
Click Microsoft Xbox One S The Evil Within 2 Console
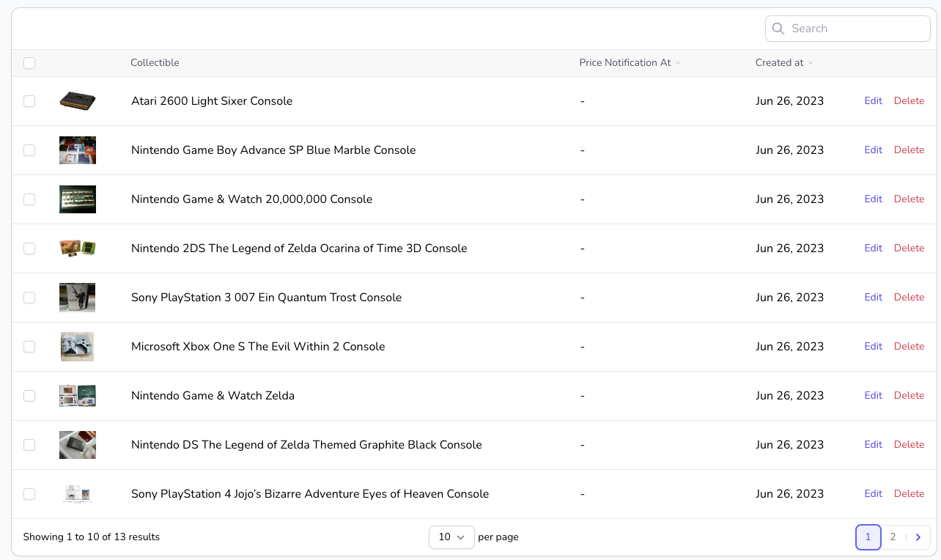click(258, 347)
